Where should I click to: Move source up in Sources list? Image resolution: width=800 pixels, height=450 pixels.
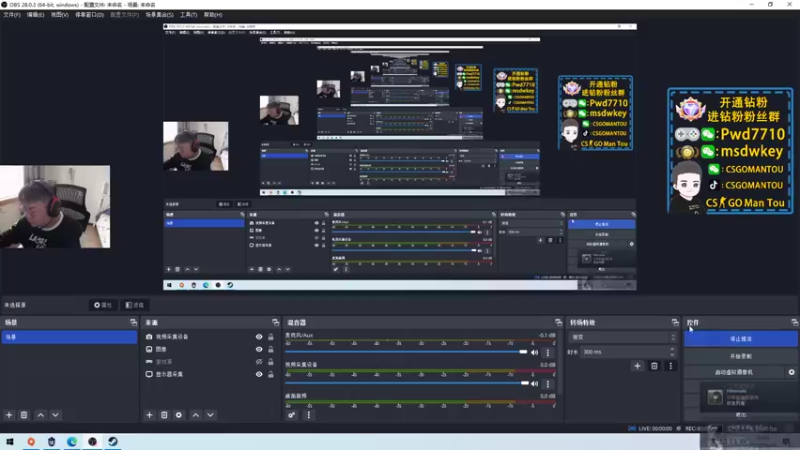tap(196, 415)
